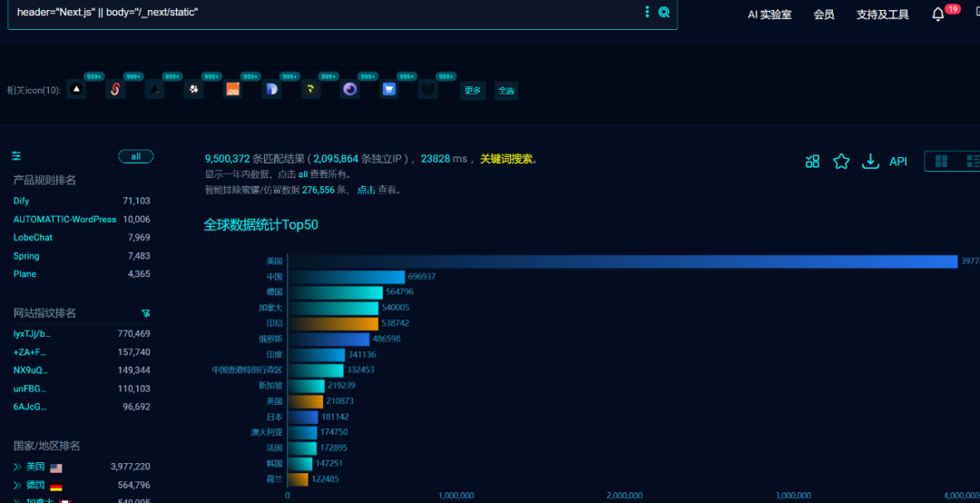Click the 全选 select all button
980x503 pixels.
tap(506, 91)
